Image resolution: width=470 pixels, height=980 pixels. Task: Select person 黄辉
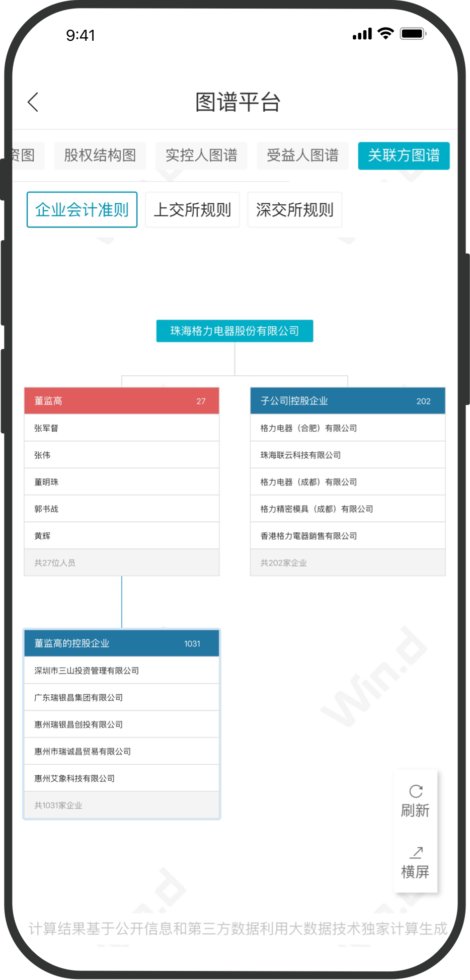(x=122, y=536)
